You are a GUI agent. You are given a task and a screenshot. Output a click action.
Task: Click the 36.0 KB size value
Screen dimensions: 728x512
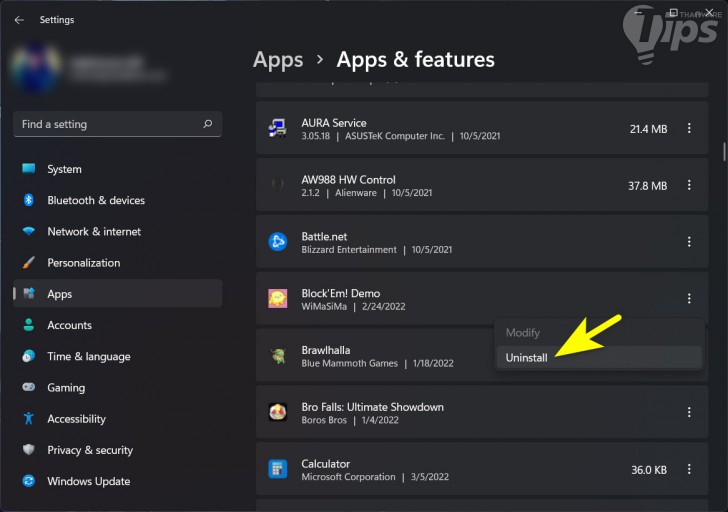649,470
